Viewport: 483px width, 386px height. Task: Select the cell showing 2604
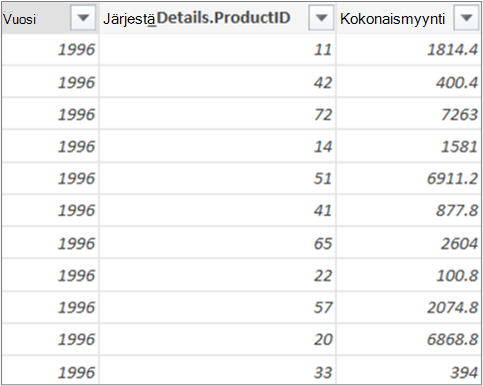[409, 243]
